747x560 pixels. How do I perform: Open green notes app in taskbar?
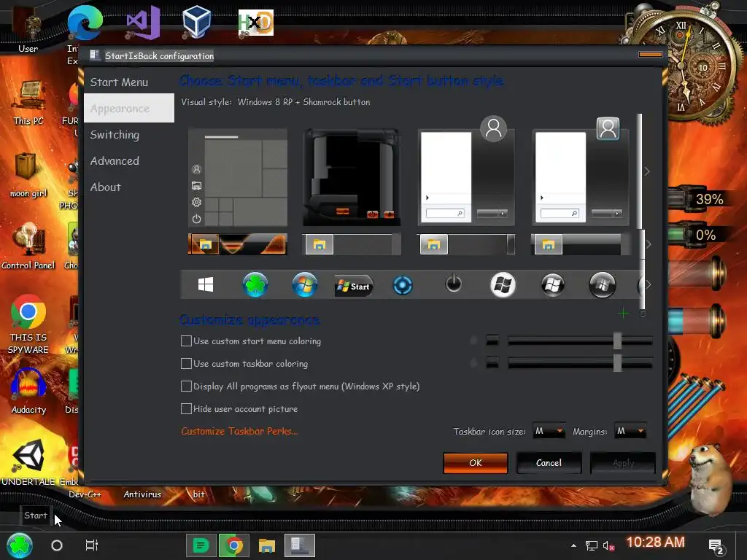[x=200, y=545]
